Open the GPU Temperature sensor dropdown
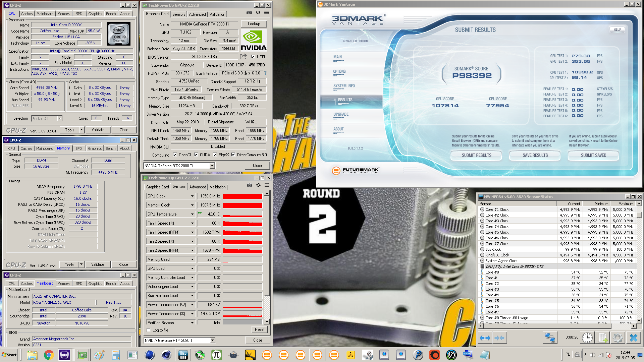The image size is (644, 362). tap(193, 214)
